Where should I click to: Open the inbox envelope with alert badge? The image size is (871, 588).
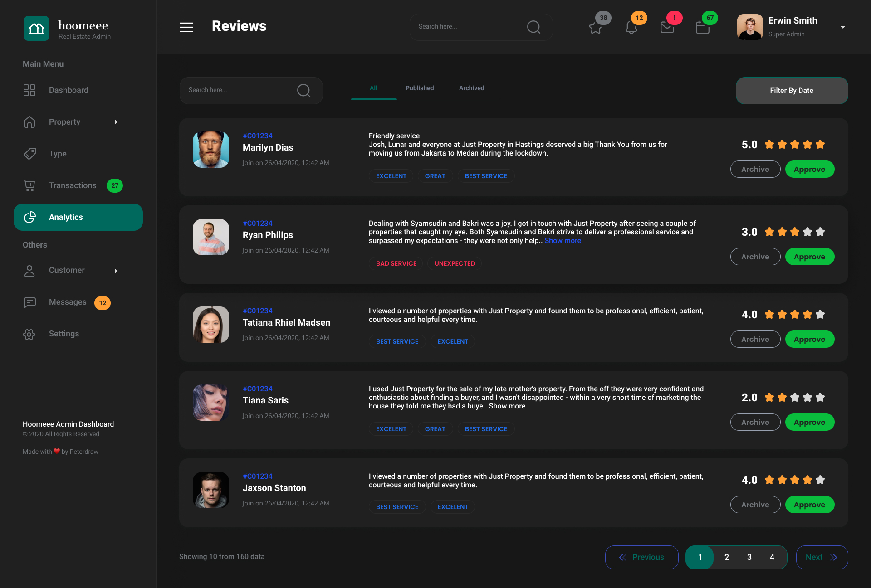(x=667, y=28)
